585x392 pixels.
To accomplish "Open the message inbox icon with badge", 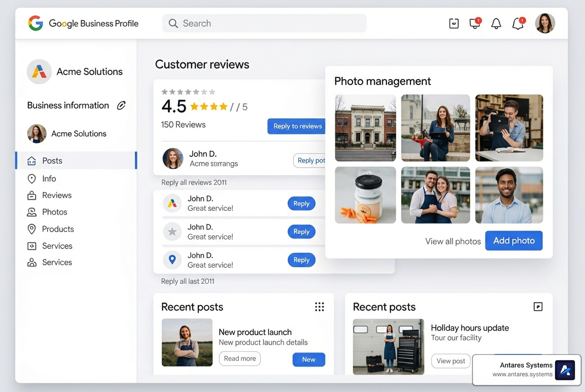I will [x=474, y=23].
